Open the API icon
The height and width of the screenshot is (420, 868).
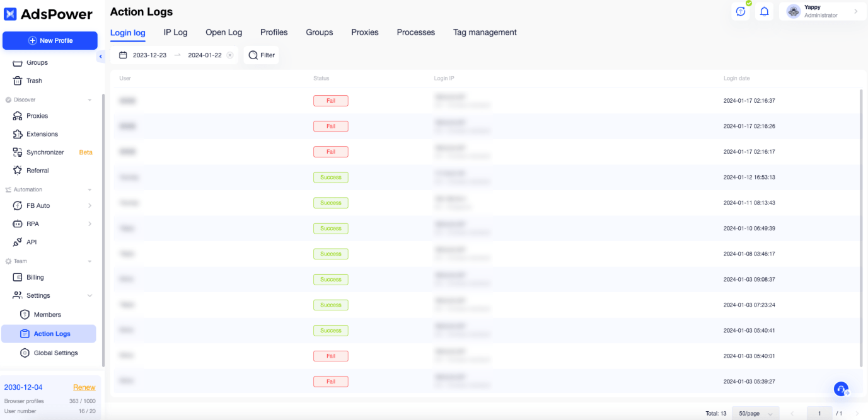(18, 242)
